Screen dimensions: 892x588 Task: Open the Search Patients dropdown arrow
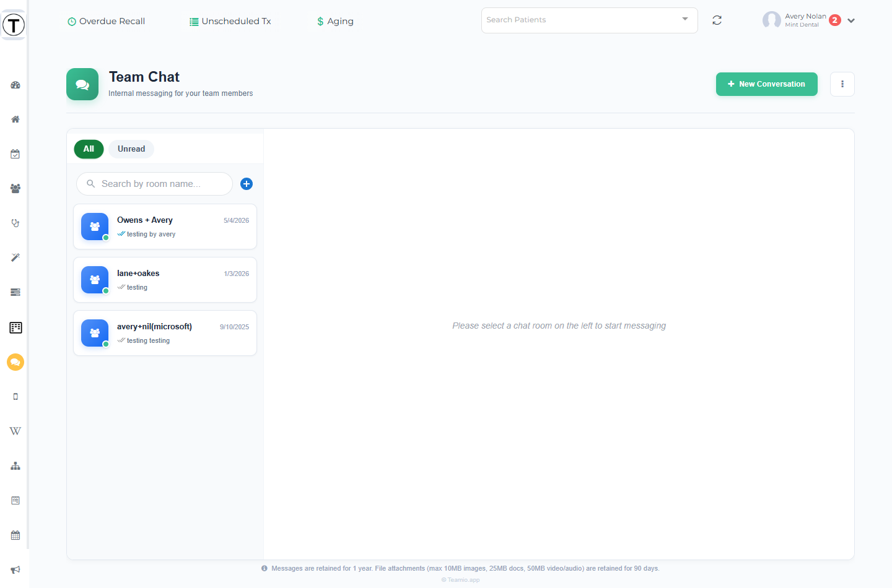685,19
